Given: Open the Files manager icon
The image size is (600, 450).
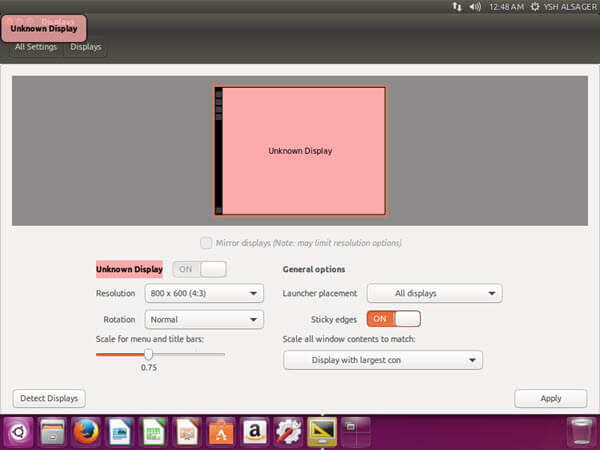Looking at the screenshot, I should pos(52,432).
